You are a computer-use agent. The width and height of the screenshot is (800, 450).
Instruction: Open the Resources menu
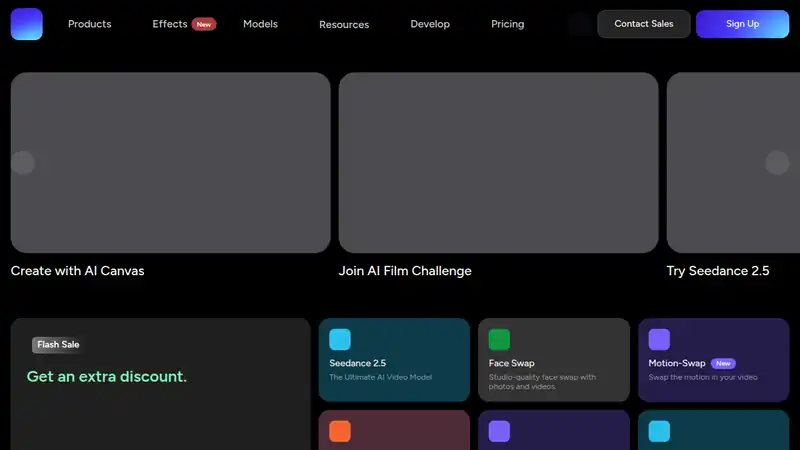point(344,24)
